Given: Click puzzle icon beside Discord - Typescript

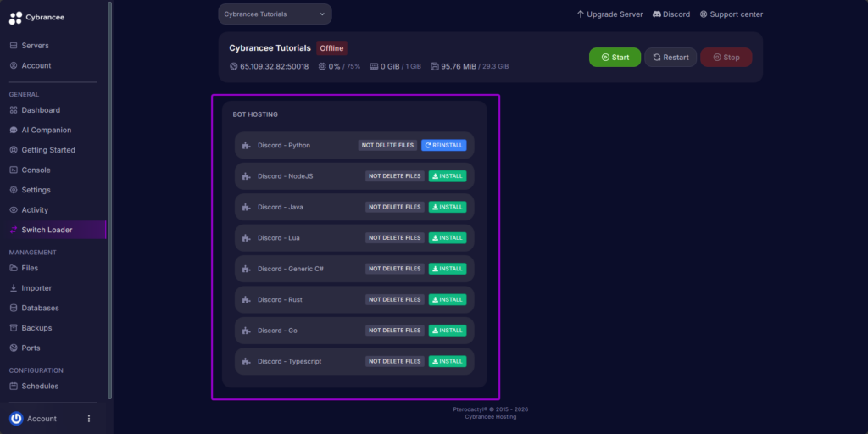Looking at the screenshot, I should point(247,362).
